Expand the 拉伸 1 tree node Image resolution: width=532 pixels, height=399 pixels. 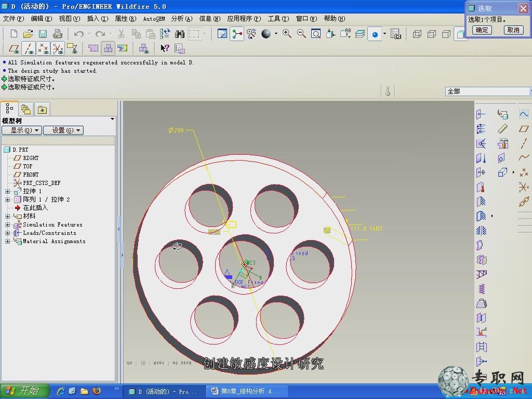(8, 191)
